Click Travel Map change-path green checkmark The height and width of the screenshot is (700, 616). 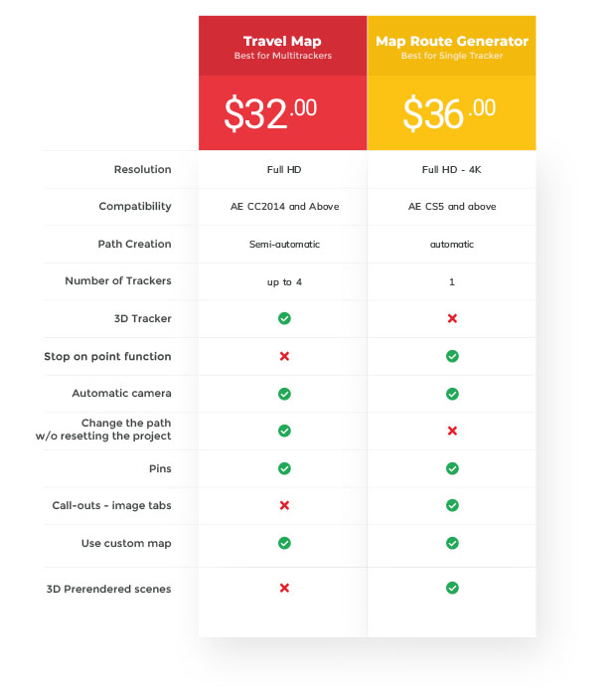coord(284,431)
